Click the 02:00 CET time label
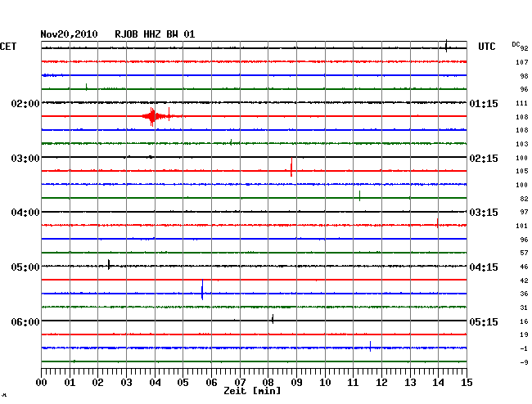The height and width of the screenshot is (404, 532). point(25,103)
